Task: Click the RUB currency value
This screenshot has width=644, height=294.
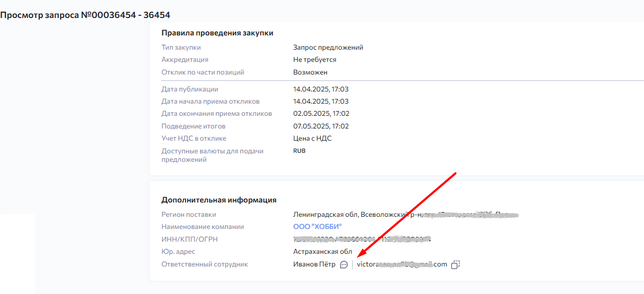Action: 299,151
